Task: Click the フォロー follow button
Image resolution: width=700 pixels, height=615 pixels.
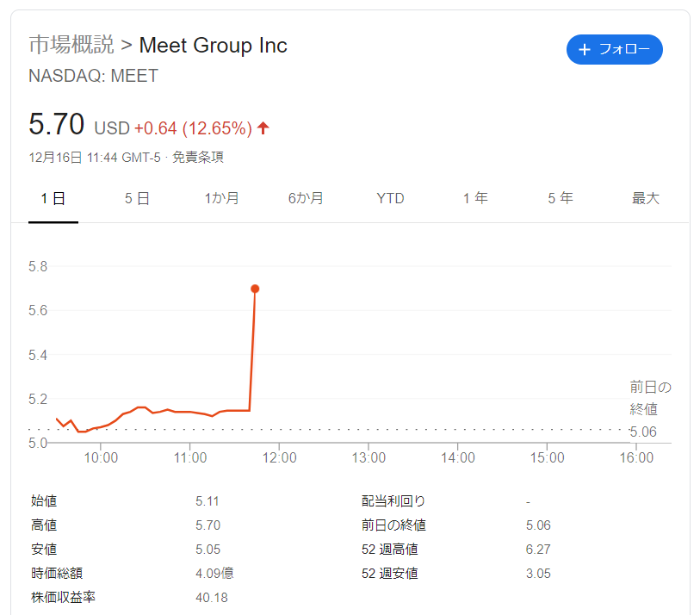Action: [x=615, y=50]
